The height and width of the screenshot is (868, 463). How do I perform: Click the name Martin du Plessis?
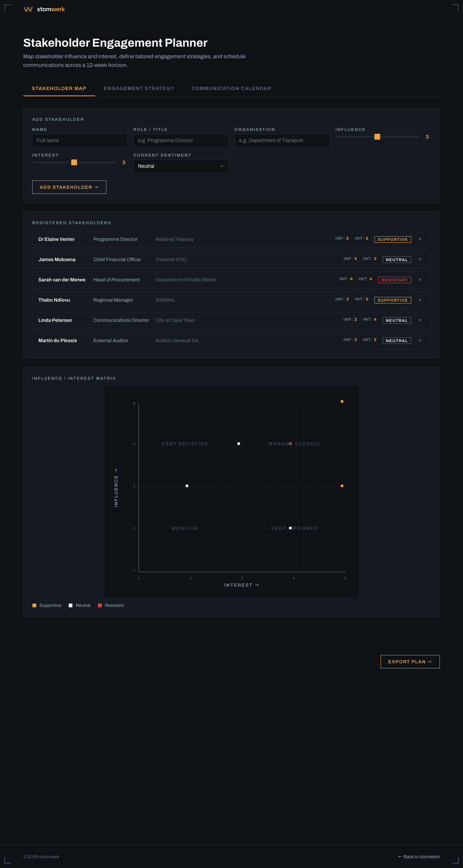point(58,341)
